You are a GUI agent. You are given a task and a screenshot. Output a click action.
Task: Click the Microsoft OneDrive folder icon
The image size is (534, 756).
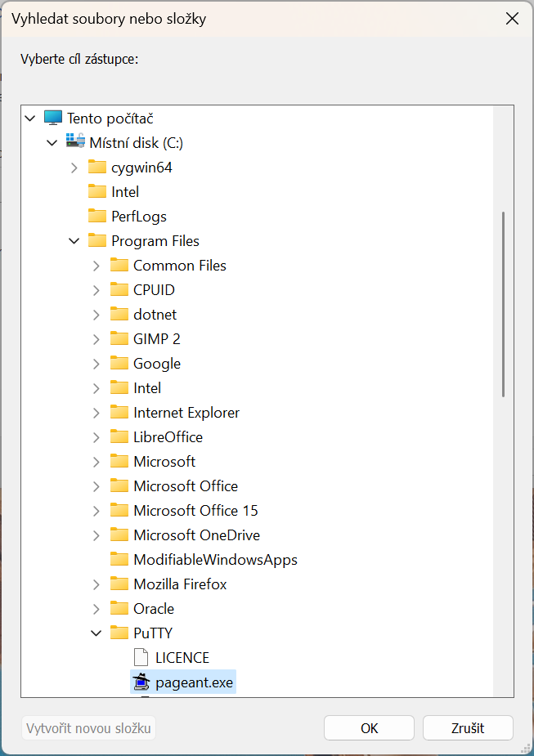point(119,535)
